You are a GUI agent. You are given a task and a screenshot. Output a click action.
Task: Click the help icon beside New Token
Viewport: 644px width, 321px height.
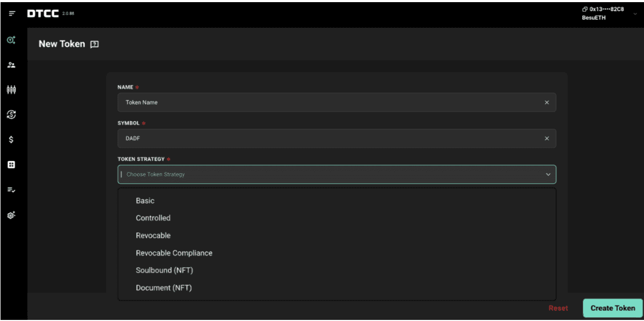95,44
